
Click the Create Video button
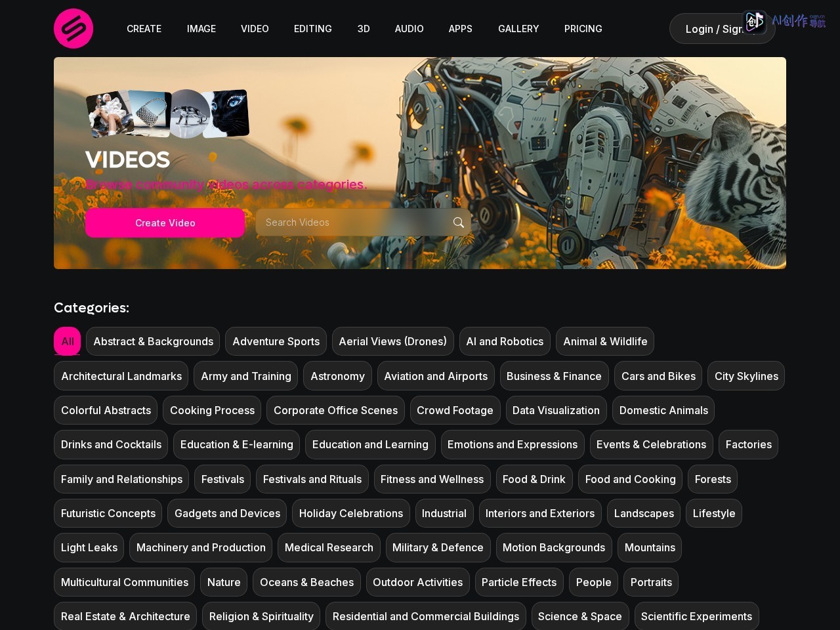(165, 223)
